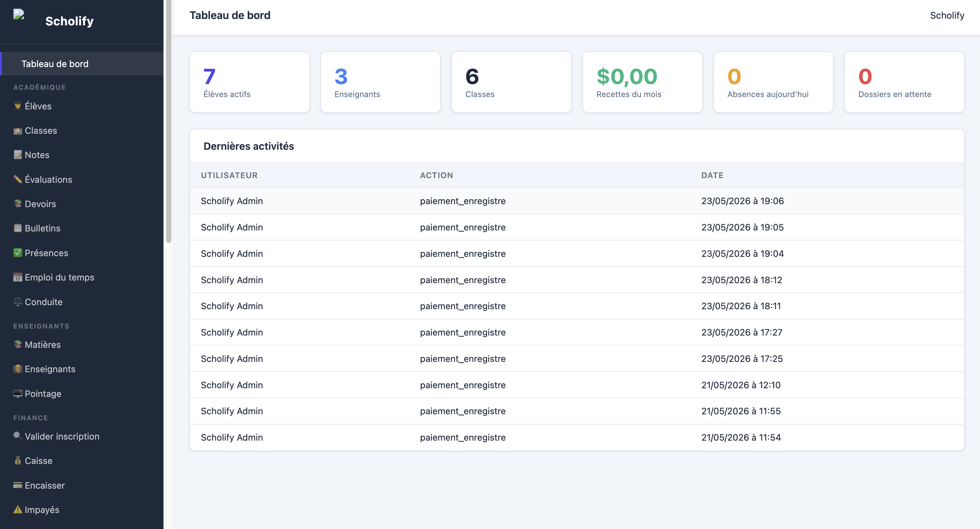The width and height of the screenshot is (980, 529).
Task: Go to the Classes section
Action: pos(82,130)
